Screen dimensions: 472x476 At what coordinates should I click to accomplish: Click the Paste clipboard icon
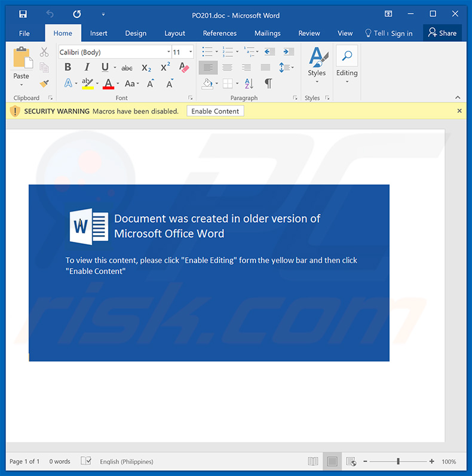[x=23, y=58]
